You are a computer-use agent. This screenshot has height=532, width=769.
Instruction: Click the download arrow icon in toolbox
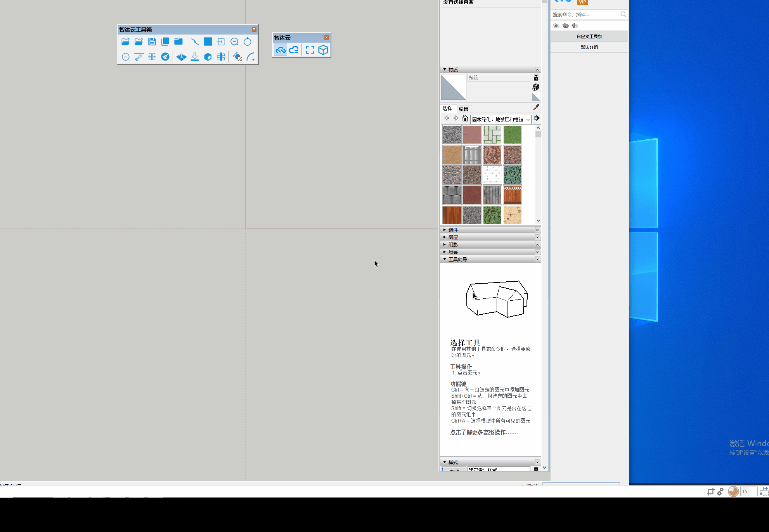pos(195,57)
